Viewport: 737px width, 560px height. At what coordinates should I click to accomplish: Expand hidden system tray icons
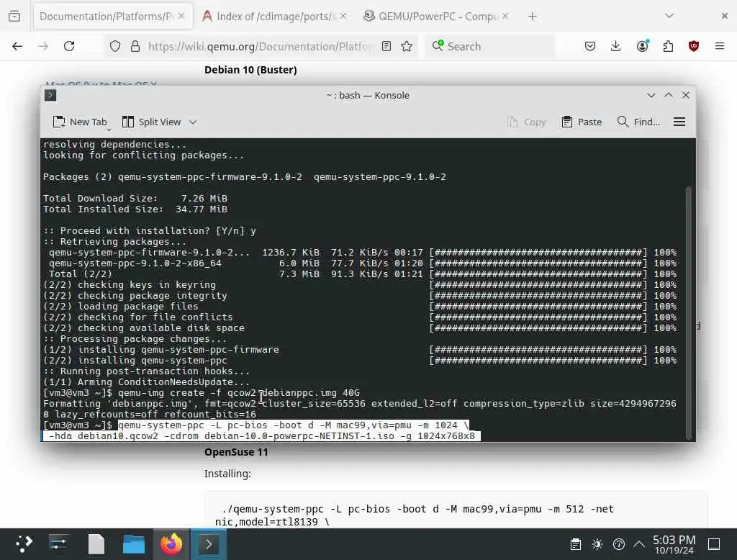click(x=639, y=544)
